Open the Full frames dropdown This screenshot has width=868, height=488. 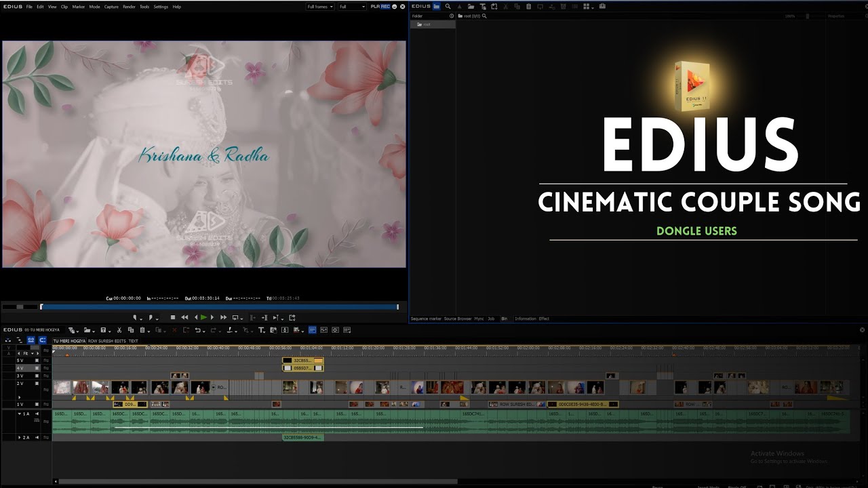pos(320,6)
